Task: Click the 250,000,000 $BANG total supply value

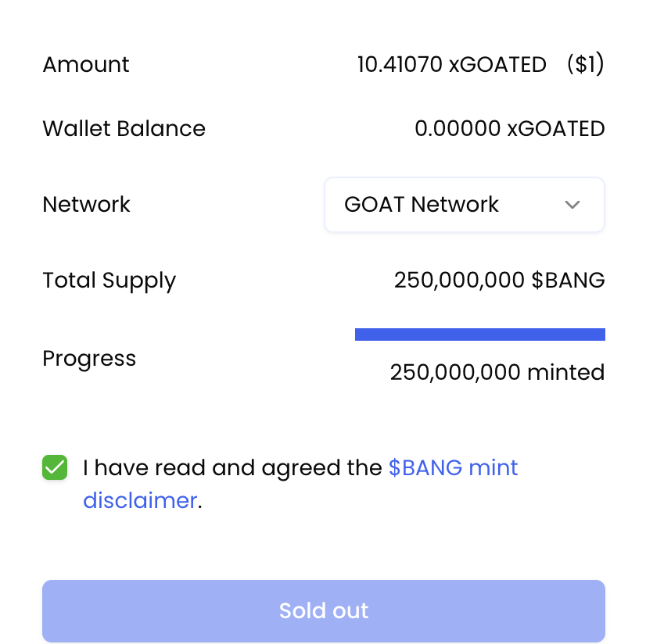Action: pyautogui.click(x=499, y=281)
